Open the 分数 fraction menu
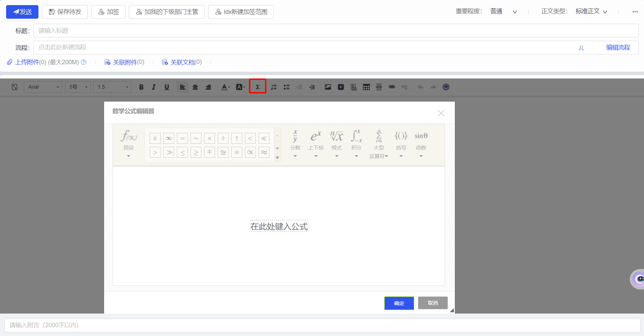The width and height of the screenshot is (644, 336). pos(295,144)
